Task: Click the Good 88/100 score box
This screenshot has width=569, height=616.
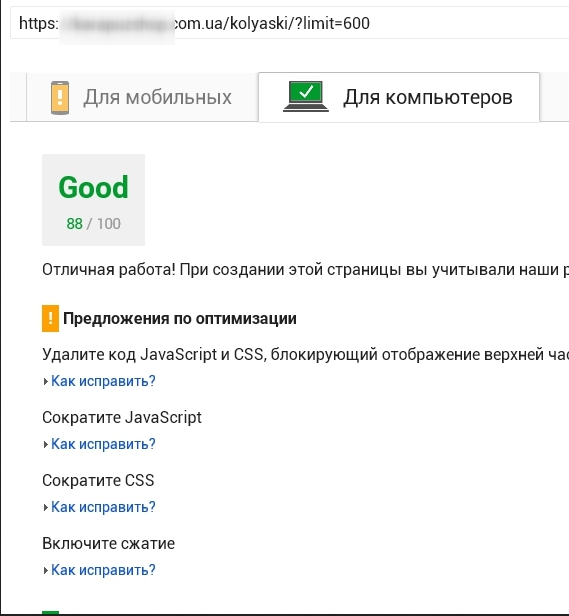Action: (x=94, y=200)
